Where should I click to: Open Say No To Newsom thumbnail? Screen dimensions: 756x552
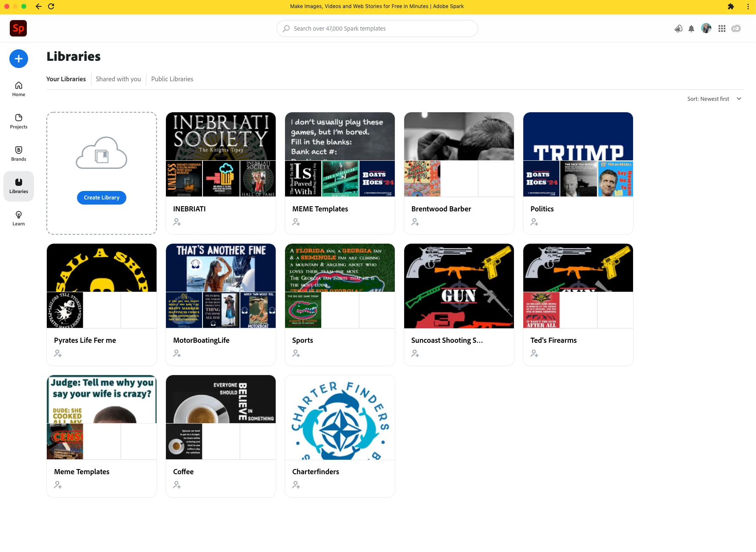tap(616, 179)
